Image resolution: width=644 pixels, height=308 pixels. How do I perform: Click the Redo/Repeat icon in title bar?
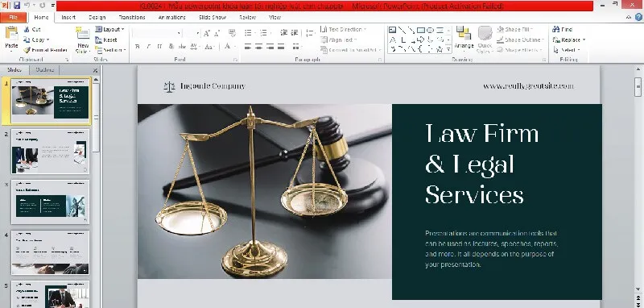pos(43,6)
